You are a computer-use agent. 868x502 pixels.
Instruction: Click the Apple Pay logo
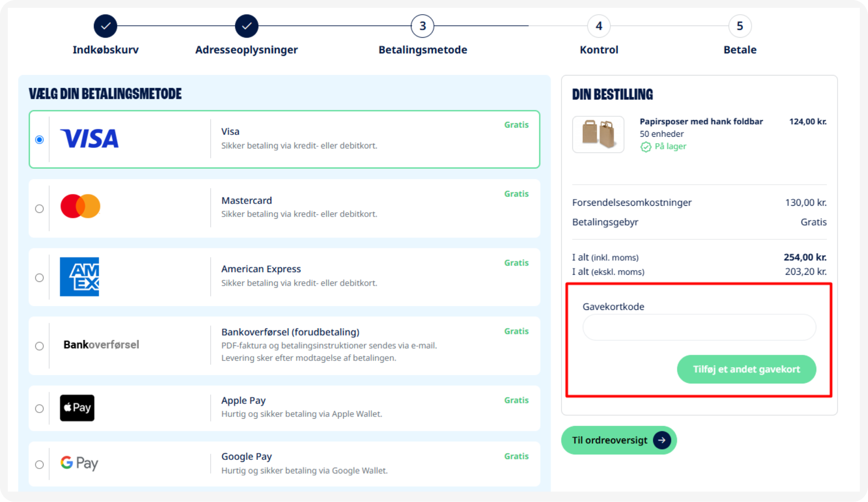pos(77,408)
